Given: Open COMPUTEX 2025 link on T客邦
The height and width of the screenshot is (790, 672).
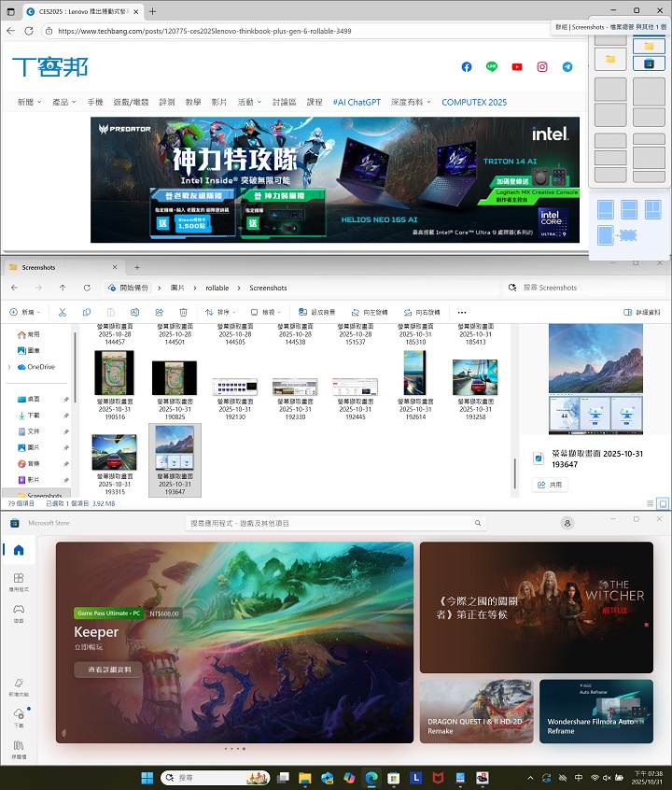Looking at the screenshot, I should (x=474, y=103).
